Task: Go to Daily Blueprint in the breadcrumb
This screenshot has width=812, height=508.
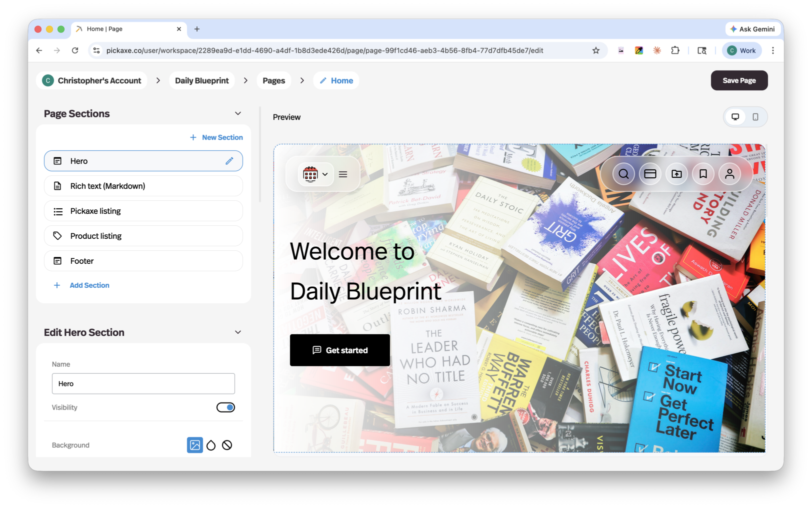Action: (201, 80)
